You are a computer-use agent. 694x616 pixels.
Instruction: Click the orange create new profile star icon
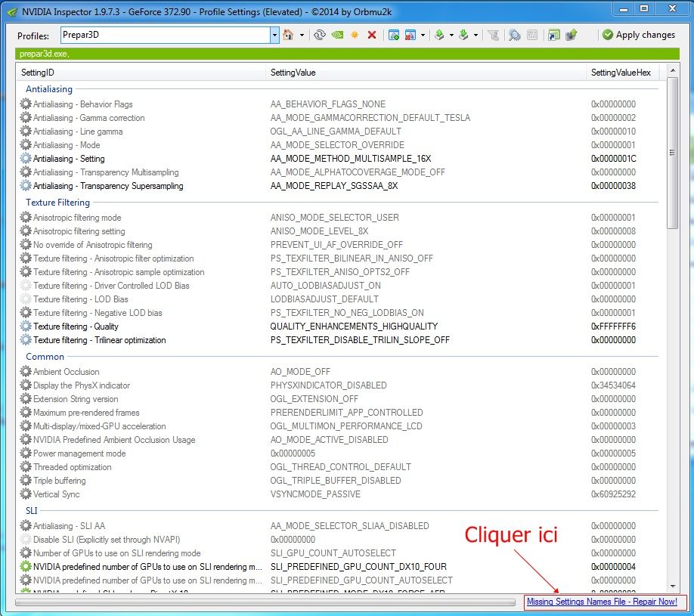pos(355,35)
